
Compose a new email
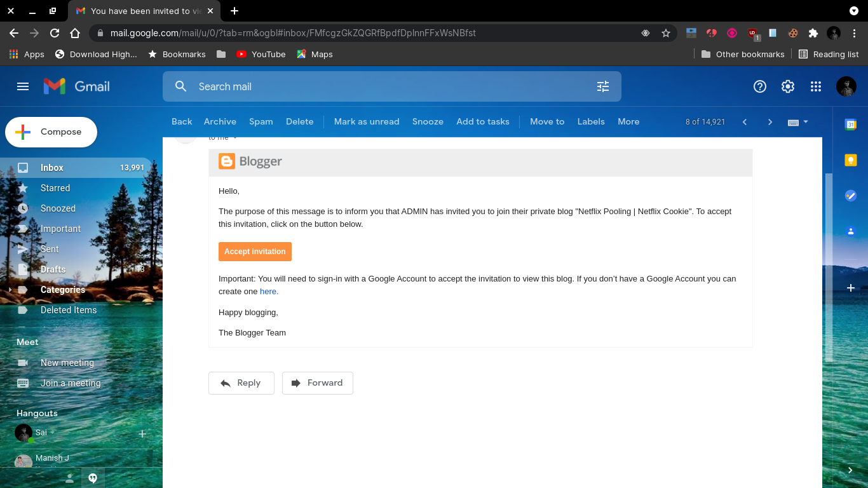pos(51,132)
